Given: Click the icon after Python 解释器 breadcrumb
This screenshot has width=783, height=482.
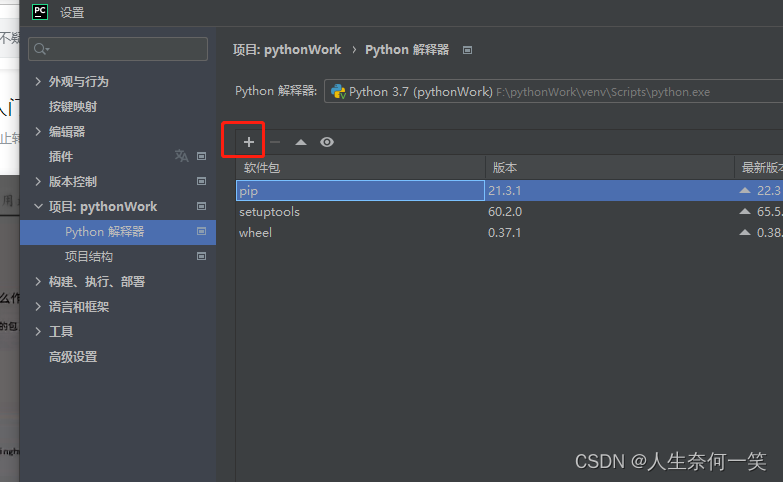Looking at the screenshot, I should tap(467, 50).
